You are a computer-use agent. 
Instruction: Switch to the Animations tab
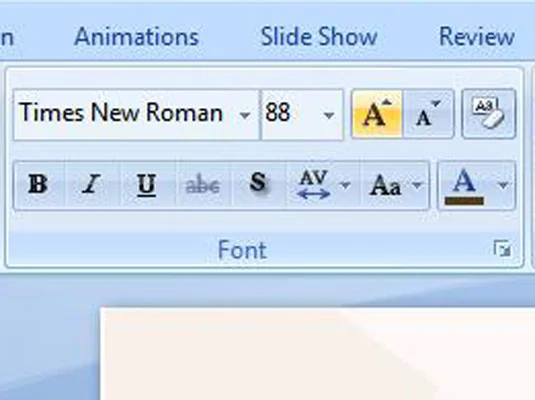click(x=136, y=37)
